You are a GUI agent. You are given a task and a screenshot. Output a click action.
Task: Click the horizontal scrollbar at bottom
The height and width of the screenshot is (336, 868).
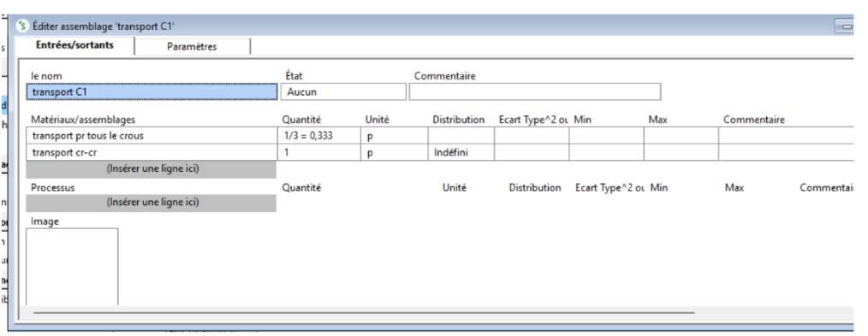363,312
